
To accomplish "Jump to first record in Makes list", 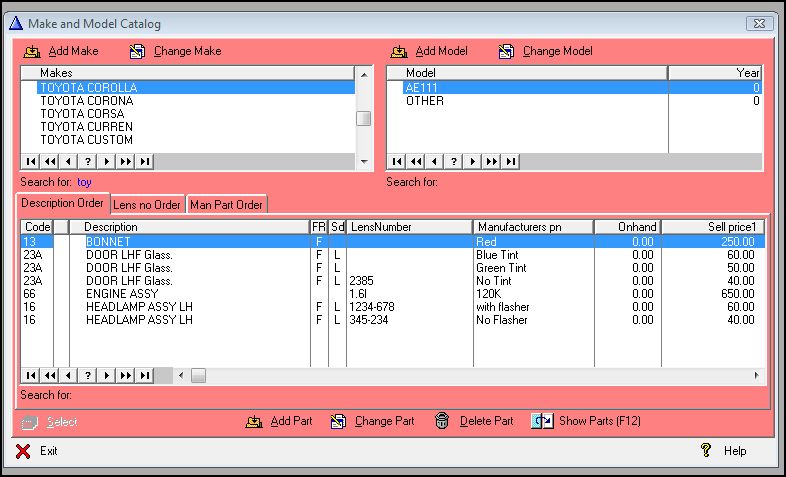I will 31,161.
